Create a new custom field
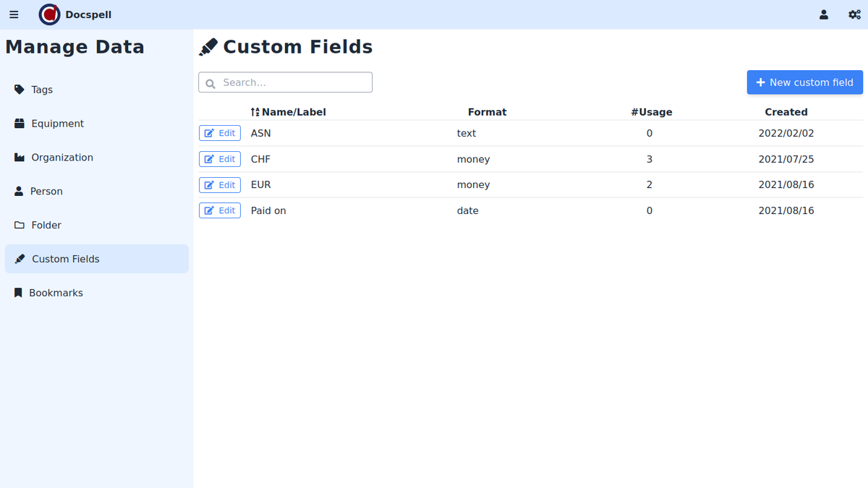The height and width of the screenshot is (488, 868). tap(804, 82)
